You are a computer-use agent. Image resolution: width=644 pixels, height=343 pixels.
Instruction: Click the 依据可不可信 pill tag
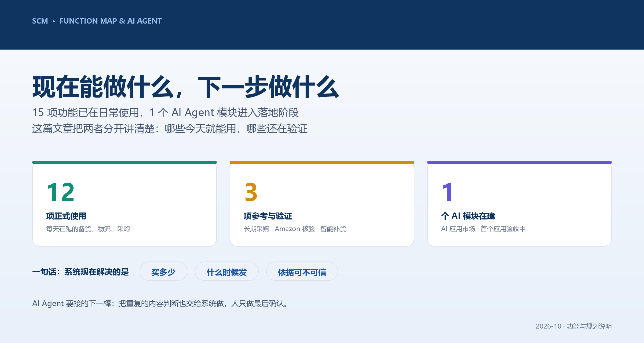(x=302, y=271)
